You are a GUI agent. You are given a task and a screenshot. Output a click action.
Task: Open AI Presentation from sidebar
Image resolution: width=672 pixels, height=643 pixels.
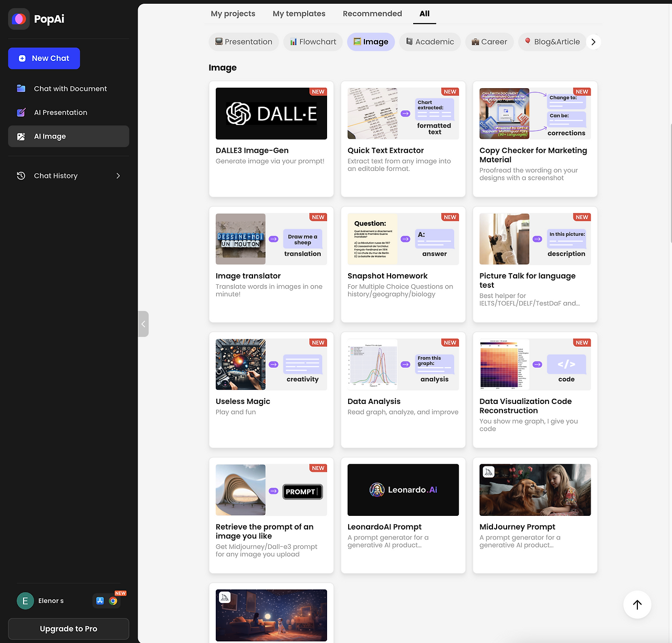(69, 112)
